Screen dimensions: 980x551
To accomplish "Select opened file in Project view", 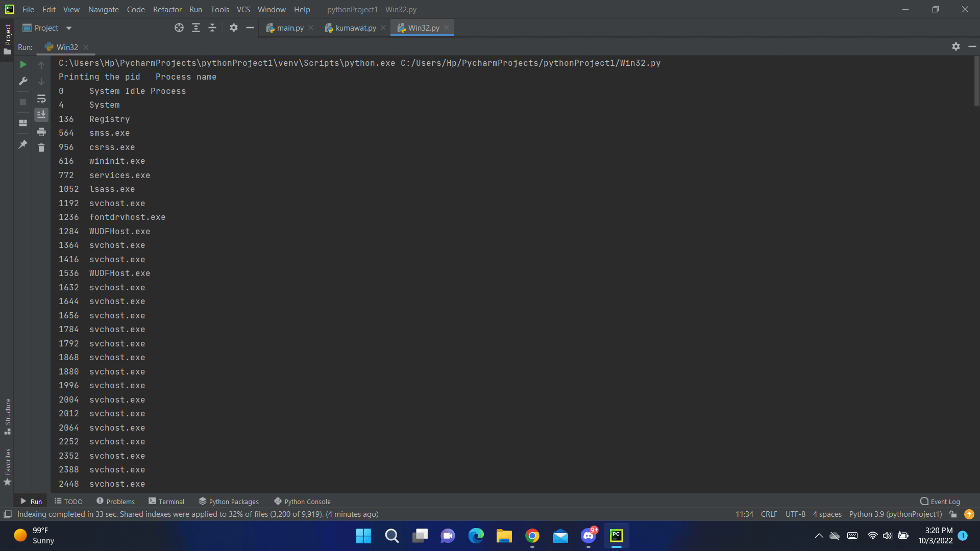I will pyautogui.click(x=179, y=28).
